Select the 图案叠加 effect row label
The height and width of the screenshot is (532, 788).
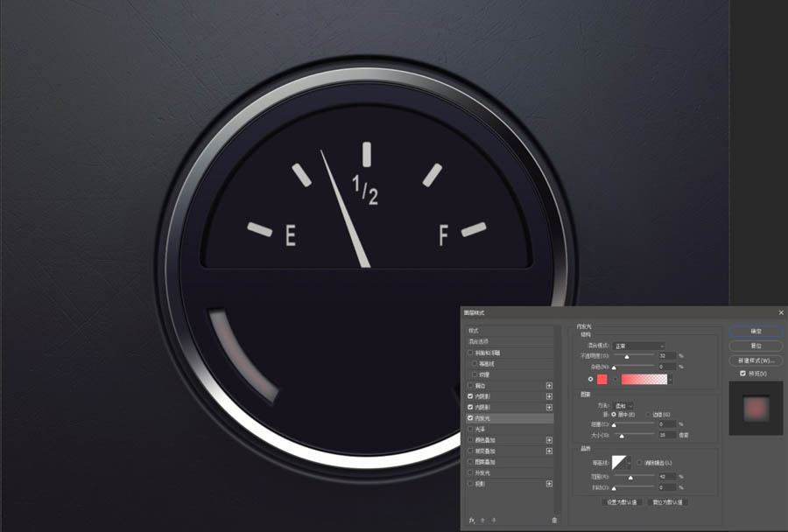click(x=485, y=462)
